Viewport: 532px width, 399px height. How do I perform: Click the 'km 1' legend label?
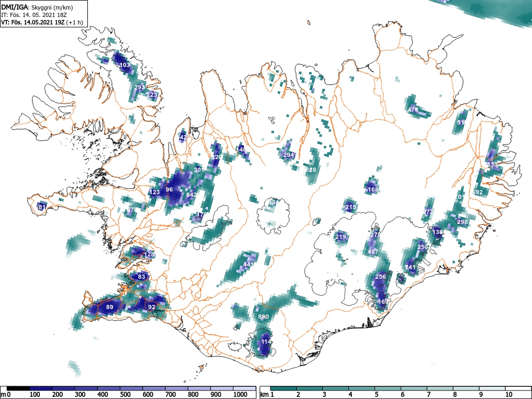(x=268, y=395)
